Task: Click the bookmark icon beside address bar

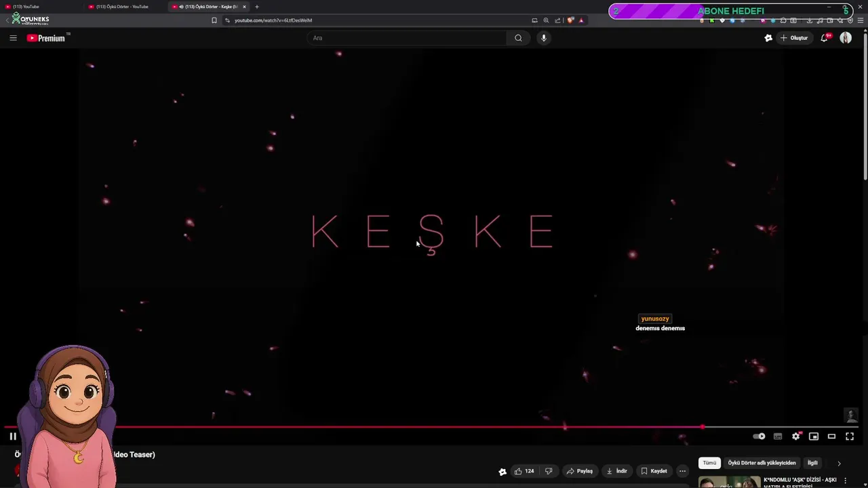Action: [x=214, y=20]
